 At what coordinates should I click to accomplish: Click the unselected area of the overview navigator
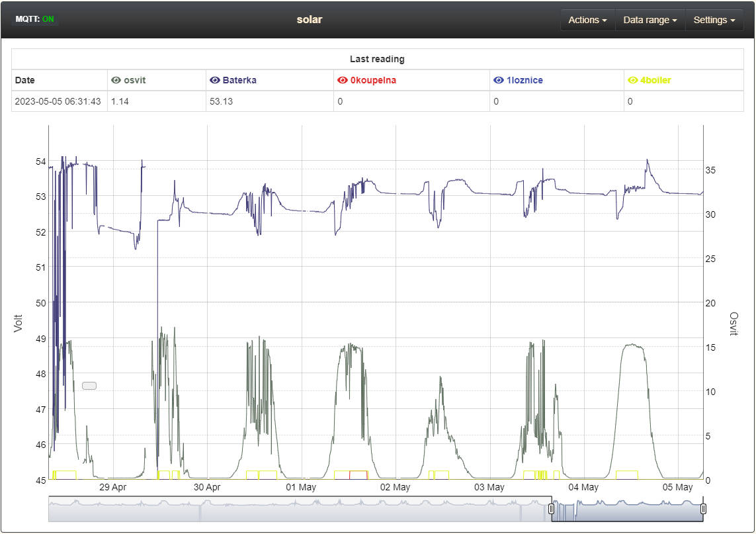pos(298,509)
